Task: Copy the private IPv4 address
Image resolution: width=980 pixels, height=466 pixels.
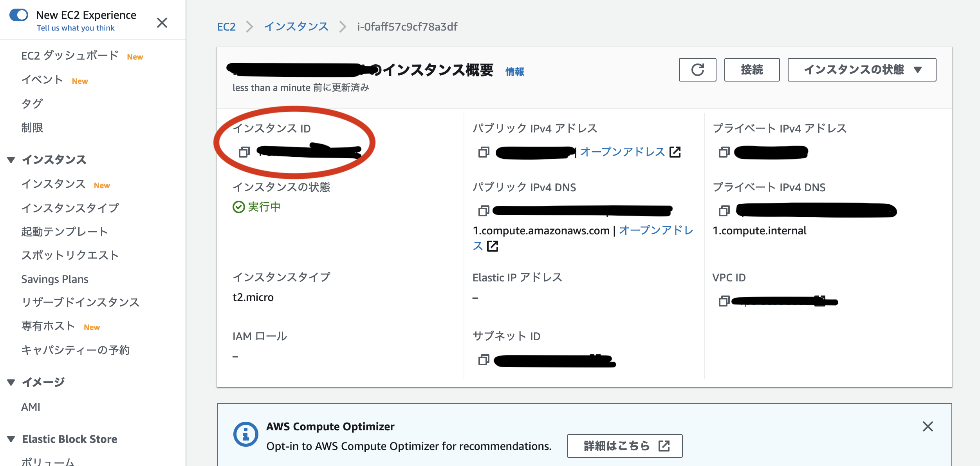Action: (724, 152)
